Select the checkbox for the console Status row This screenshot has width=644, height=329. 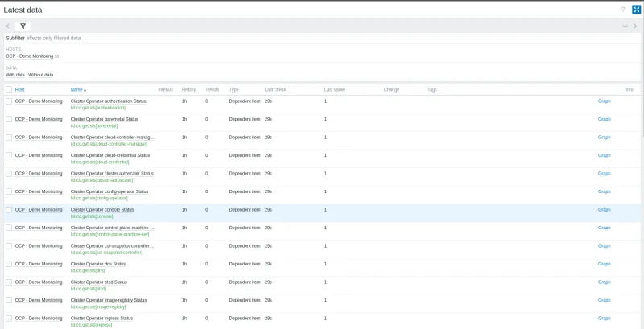9,209
